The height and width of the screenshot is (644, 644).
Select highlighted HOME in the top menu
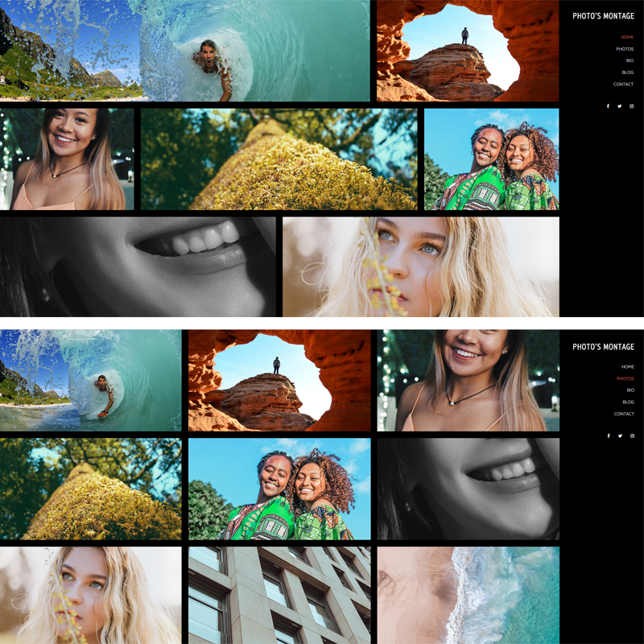click(x=626, y=37)
